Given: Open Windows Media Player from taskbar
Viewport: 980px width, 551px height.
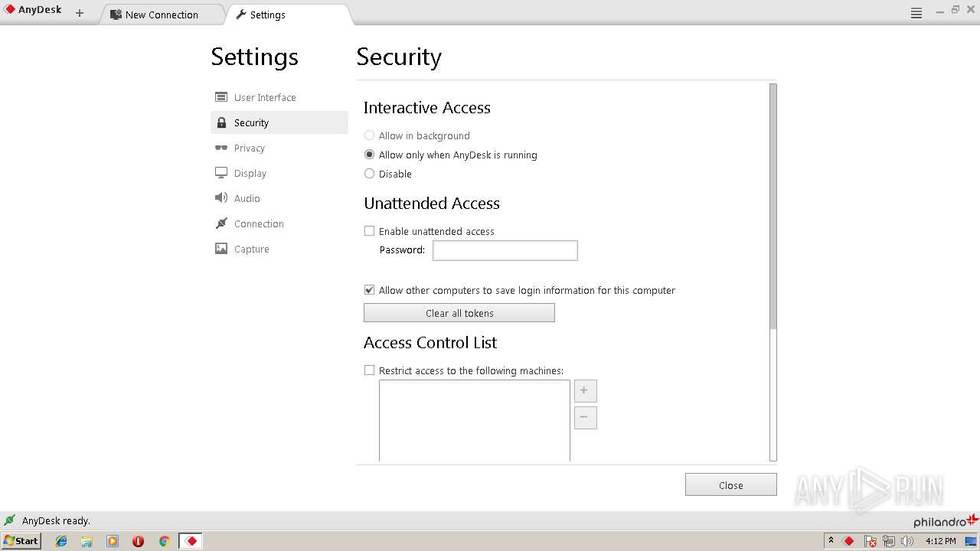Looking at the screenshot, I should pos(113,541).
